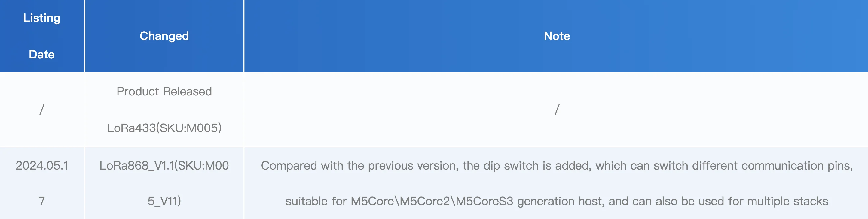Click the 2024.05.1 date text

42,166
